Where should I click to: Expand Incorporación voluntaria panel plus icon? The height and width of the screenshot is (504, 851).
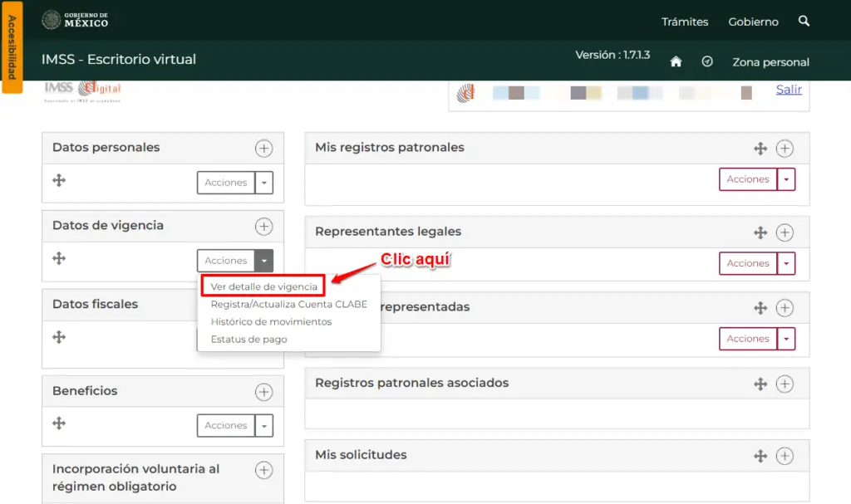point(263,470)
